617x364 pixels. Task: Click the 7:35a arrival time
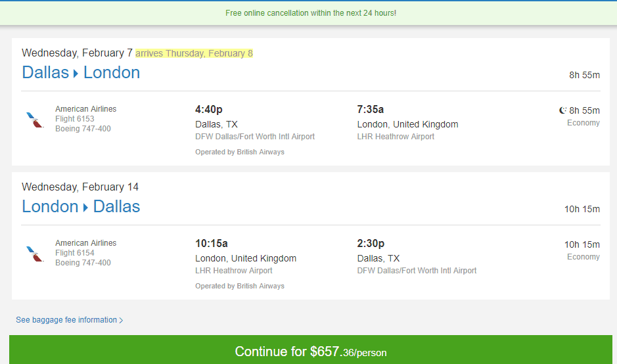tap(371, 109)
